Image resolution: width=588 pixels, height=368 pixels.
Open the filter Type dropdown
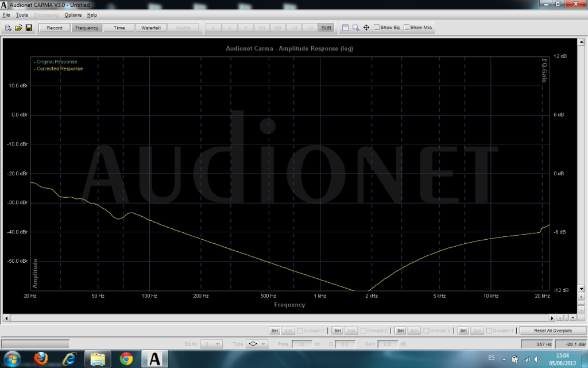pos(257,344)
